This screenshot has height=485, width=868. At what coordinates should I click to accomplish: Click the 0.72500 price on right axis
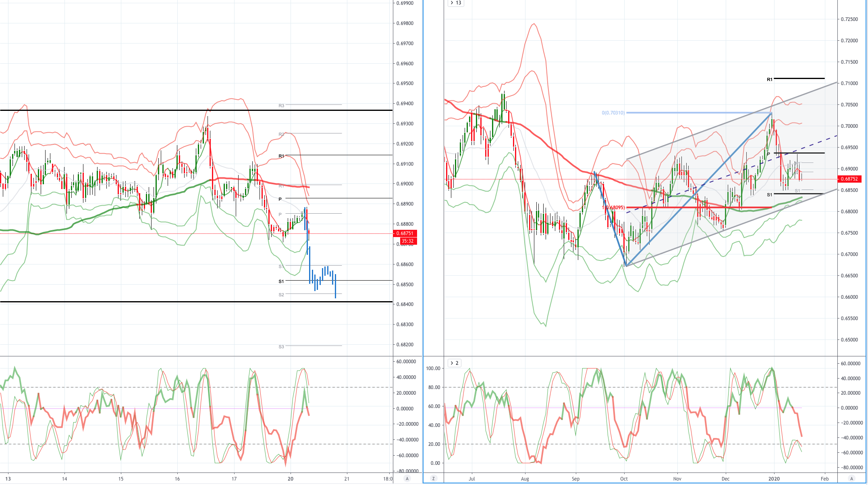point(849,19)
